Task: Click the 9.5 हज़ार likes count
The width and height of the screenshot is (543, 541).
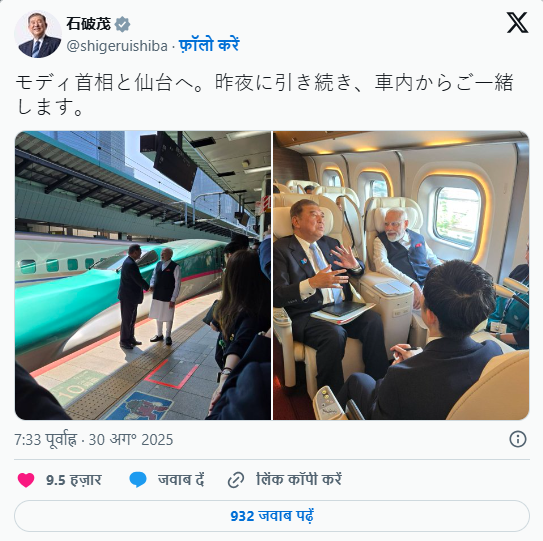Action: click(73, 480)
